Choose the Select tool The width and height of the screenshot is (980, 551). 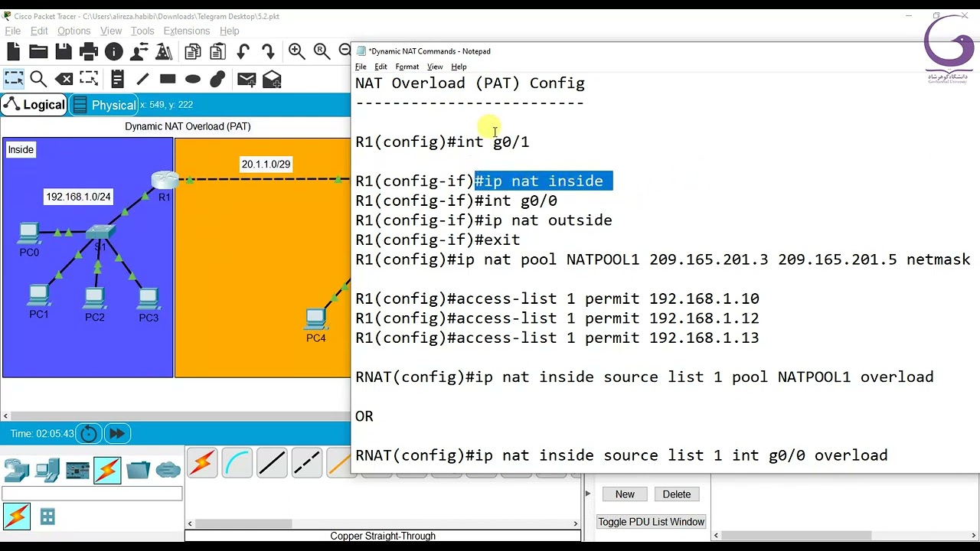click(x=13, y=79)
